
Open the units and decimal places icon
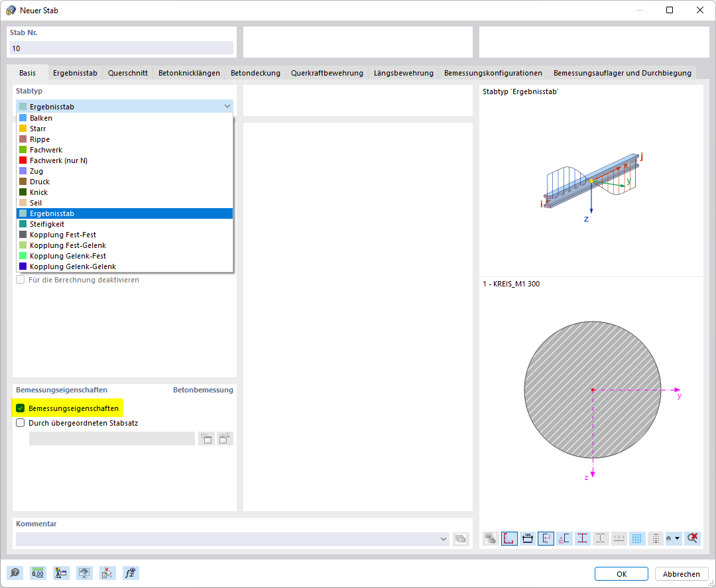(x=38, y=573)
